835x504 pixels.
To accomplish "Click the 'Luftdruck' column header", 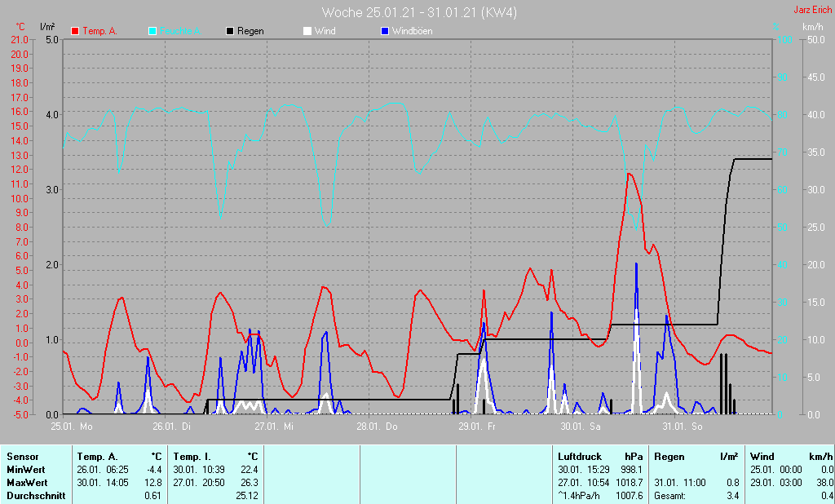I will [x=580, y=457].
